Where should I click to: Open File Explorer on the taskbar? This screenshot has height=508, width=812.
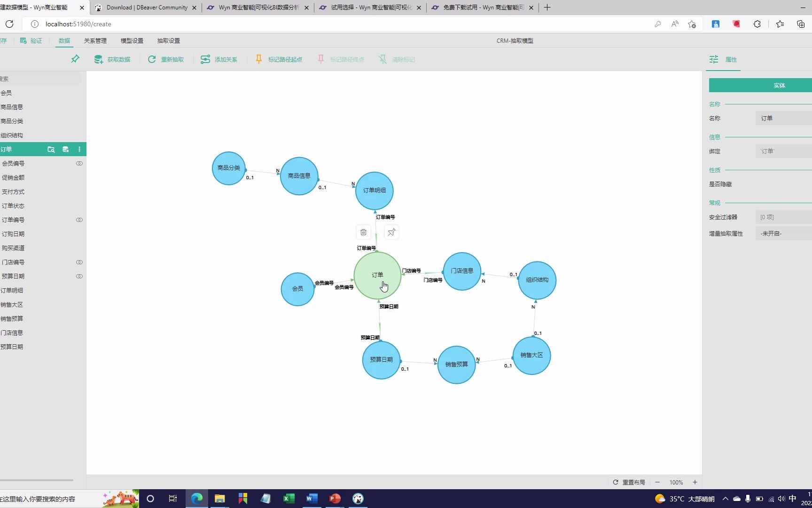pos(219,499)
